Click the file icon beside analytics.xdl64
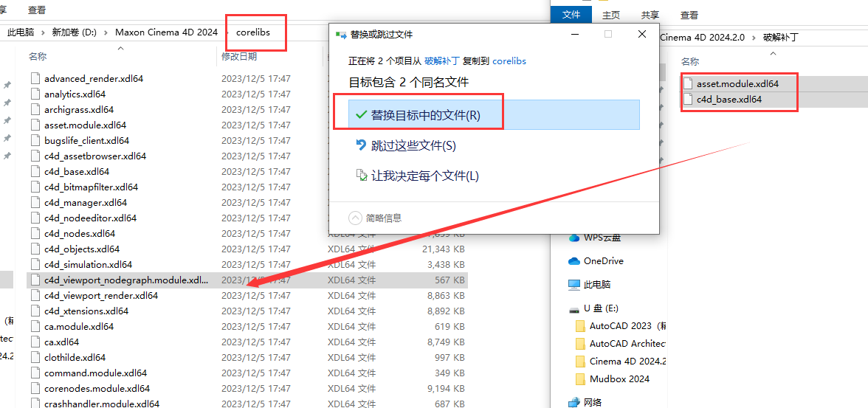The width and height of the screenshot is (868, 408). click(x=35, y=94)
